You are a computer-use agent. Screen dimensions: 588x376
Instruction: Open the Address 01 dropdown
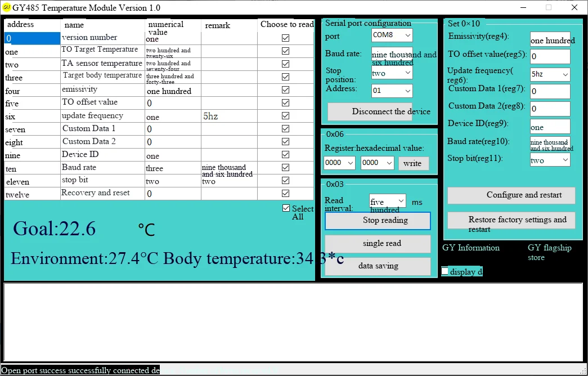point(392,91)
